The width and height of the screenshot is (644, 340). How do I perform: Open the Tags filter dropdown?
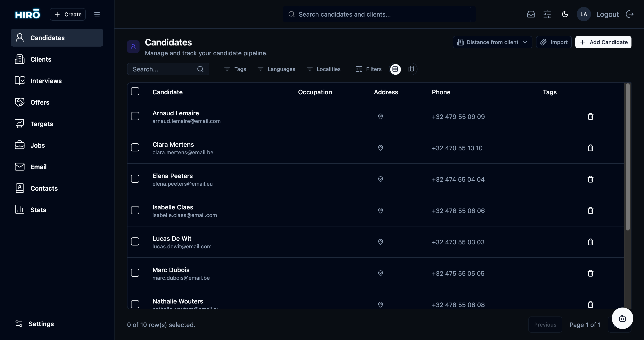tap(235, 69)
